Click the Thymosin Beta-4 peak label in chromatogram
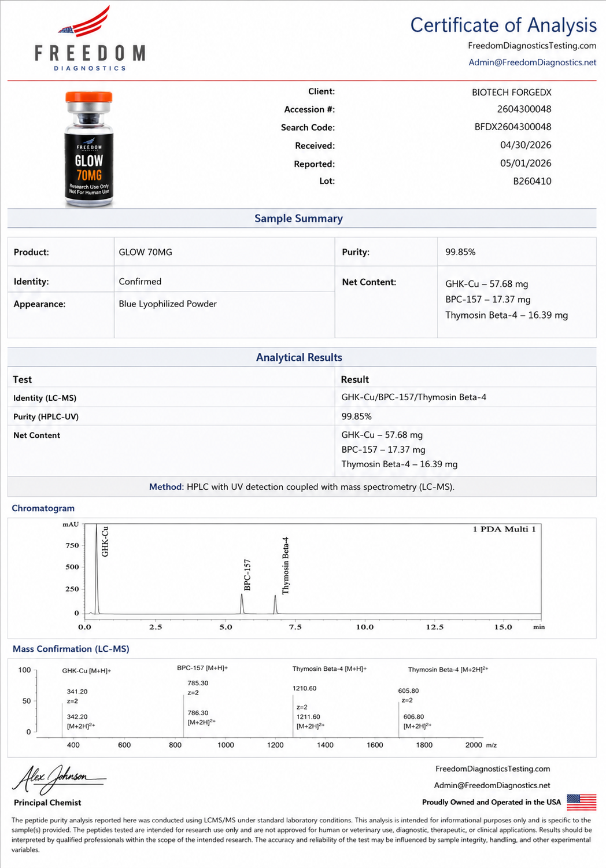 286,566
